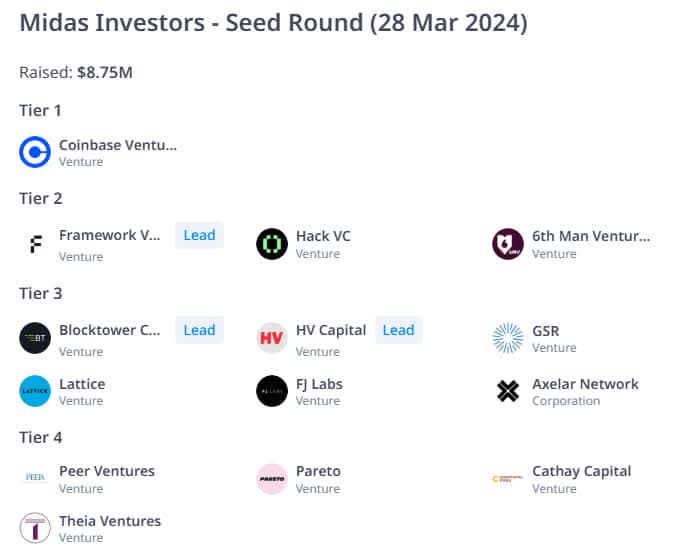Click the Lead badge beside Framework Ventures

pyautogui.click(x=199, y=235)
